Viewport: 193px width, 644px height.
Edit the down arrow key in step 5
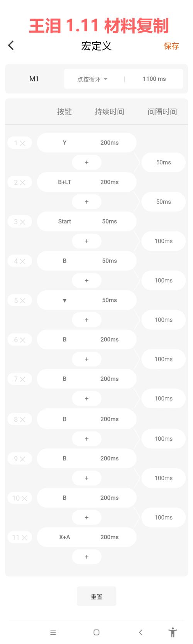[x=64, y=300]
